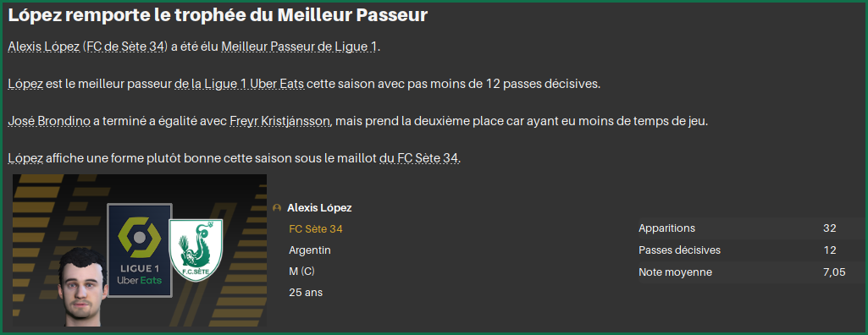This screenshot has width=868, height=335.
Task: Select the orange FC Sète 34 club name
Action: (316, 229)
